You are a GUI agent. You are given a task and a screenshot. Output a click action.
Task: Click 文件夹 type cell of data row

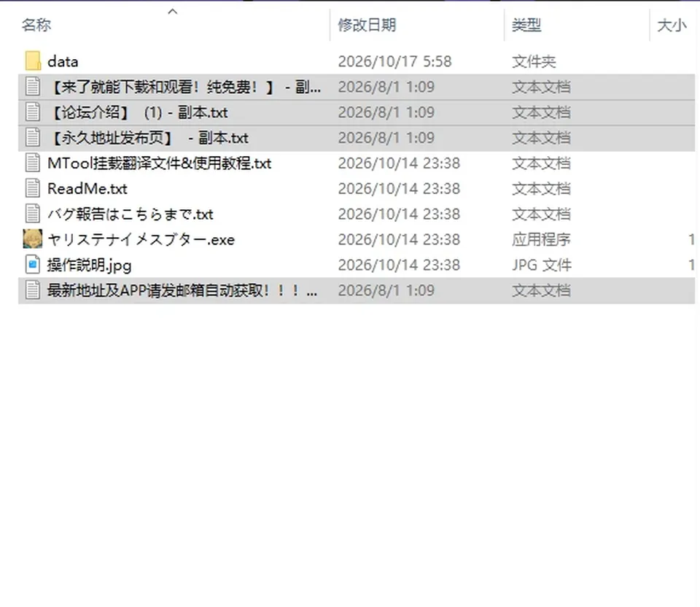[534, 61]
